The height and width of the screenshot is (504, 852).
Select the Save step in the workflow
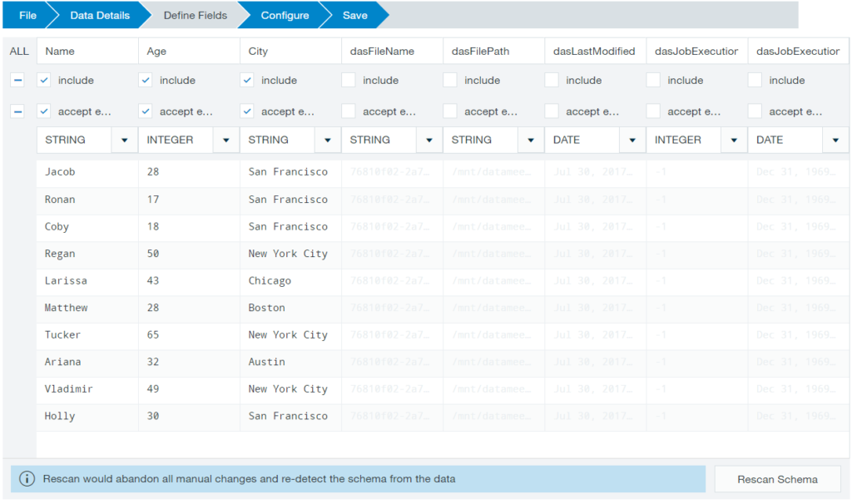[x=353, y=14]
